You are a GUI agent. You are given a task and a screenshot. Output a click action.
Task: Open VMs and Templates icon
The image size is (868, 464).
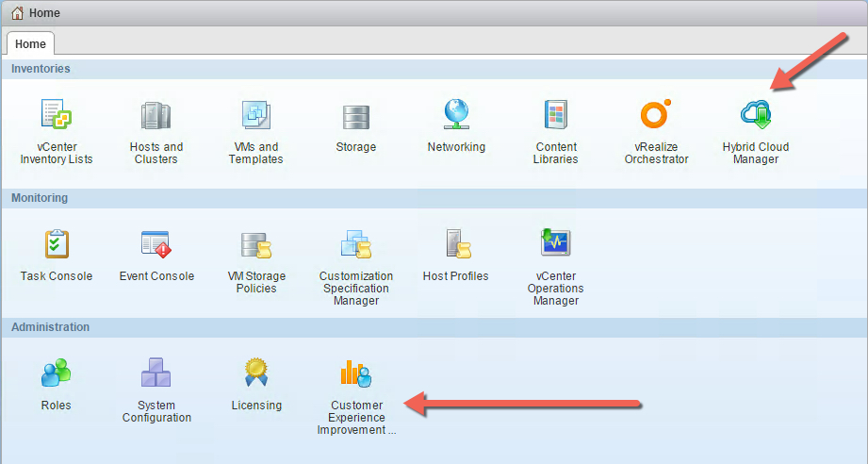(255, 115)
